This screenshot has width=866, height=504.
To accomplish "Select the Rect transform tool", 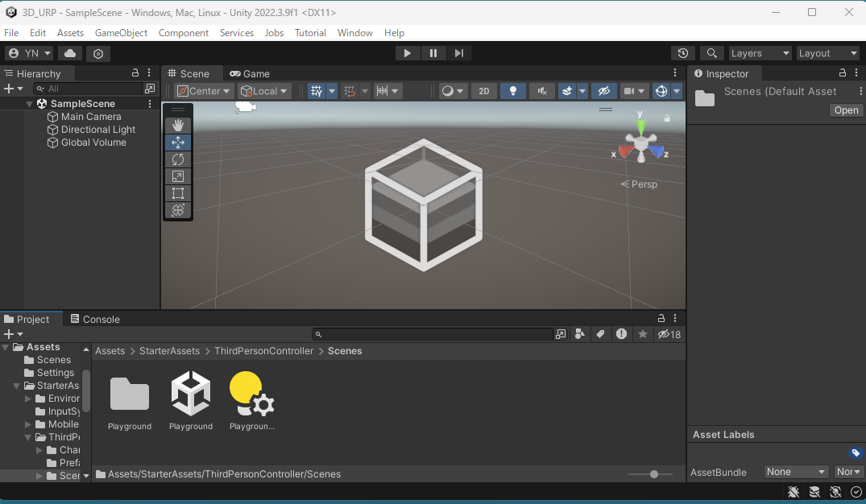I will pos(178,193).
